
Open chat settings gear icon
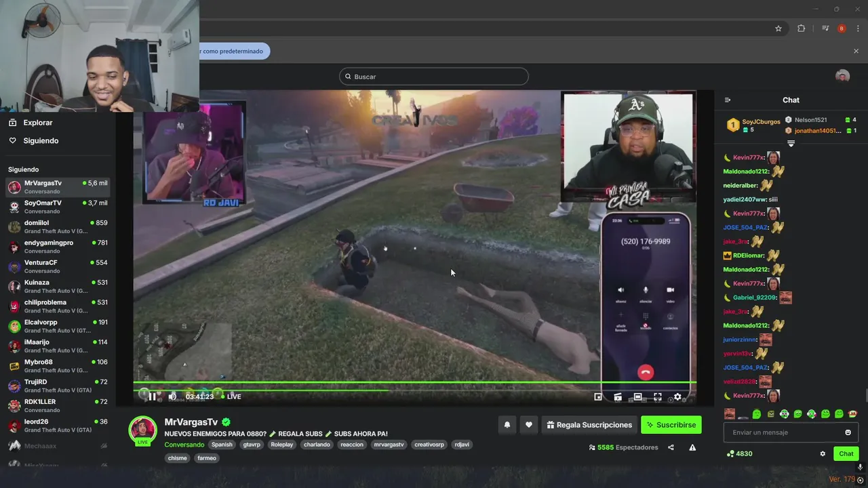tap(823, 454)
